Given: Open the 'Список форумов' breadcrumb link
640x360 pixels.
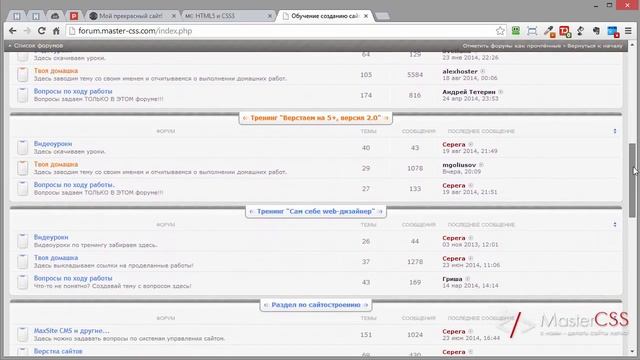Looking at the screenshot, I should pos(38,46).
